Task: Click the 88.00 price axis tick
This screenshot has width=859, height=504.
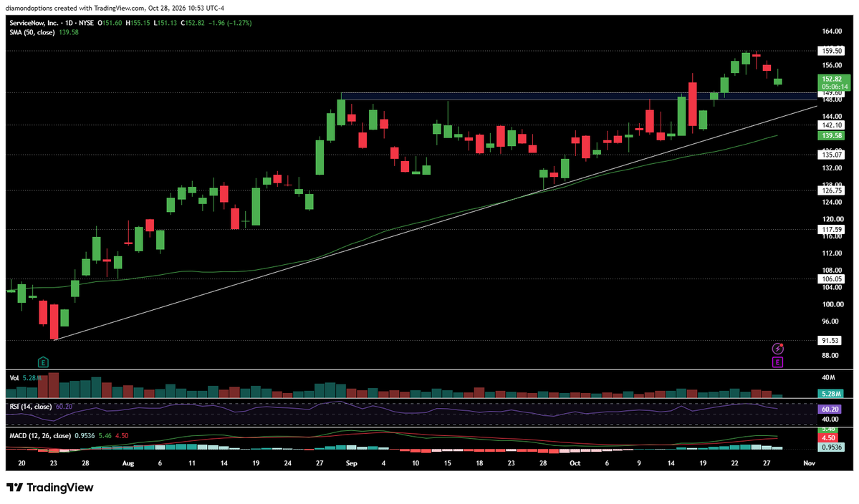Action: [830, 356]
